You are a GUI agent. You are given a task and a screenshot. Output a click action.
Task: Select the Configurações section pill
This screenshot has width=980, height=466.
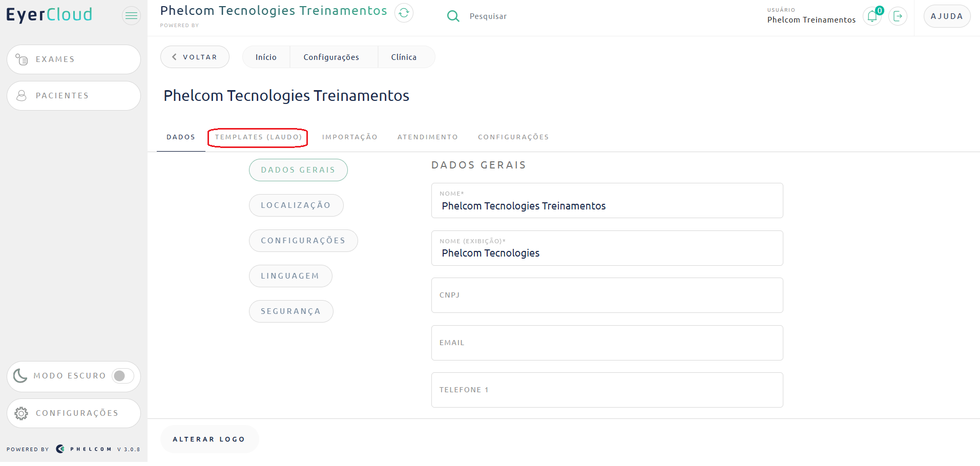tap(303, 241)
